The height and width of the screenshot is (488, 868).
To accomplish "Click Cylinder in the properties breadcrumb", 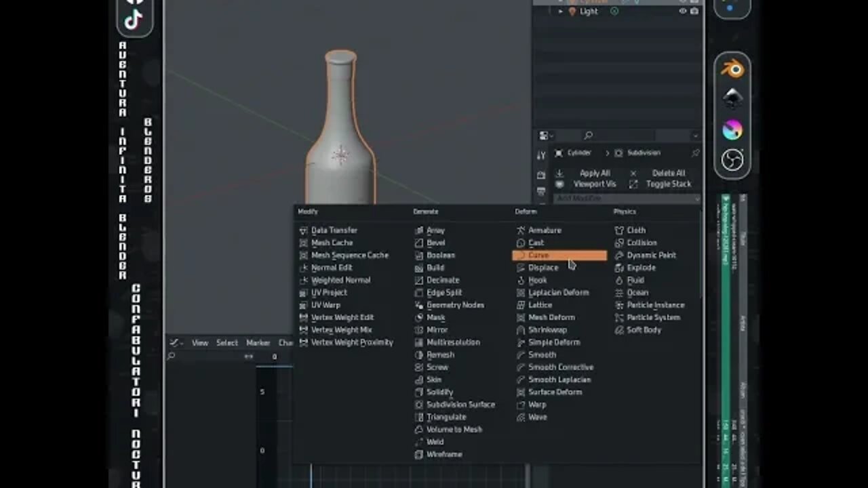I will (579, 153).
